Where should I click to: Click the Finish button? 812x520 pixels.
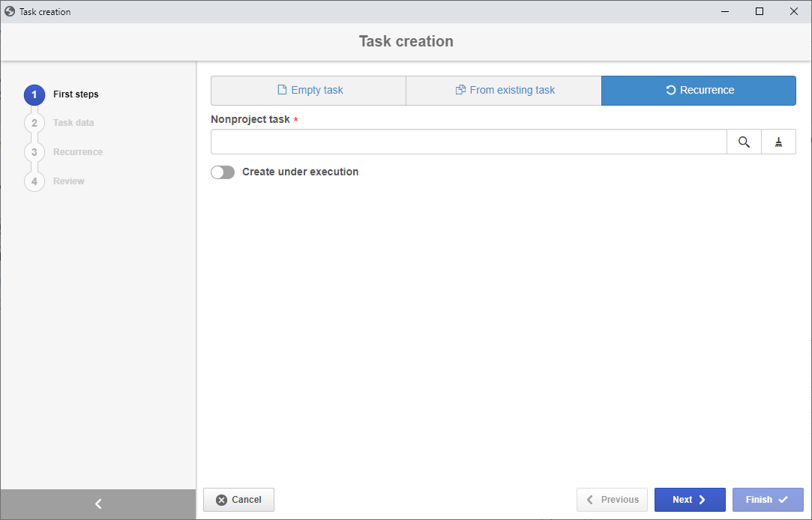(768, 500)
